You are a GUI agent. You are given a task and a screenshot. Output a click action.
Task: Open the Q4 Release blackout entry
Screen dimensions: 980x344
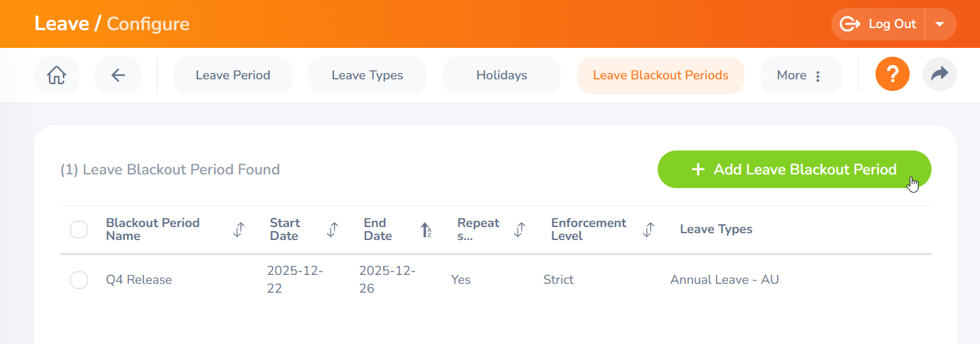pyautogui.click(x=139, y=280)
